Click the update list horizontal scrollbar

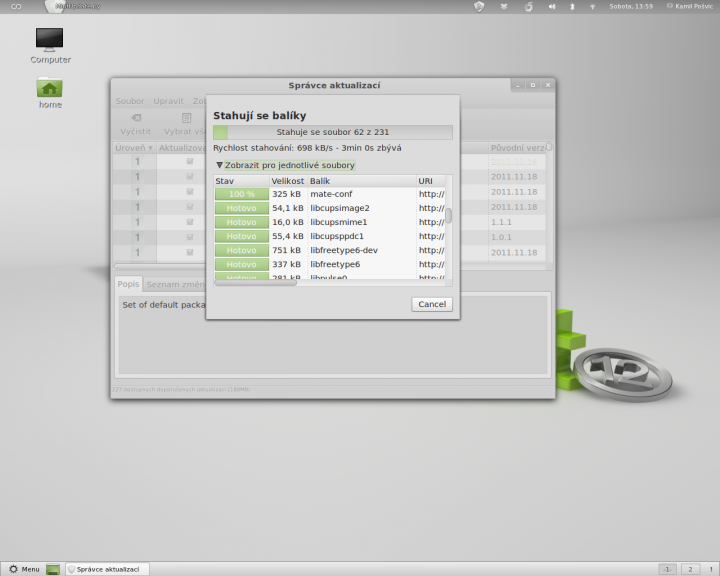pyautogui.click(x=159, y=266)
